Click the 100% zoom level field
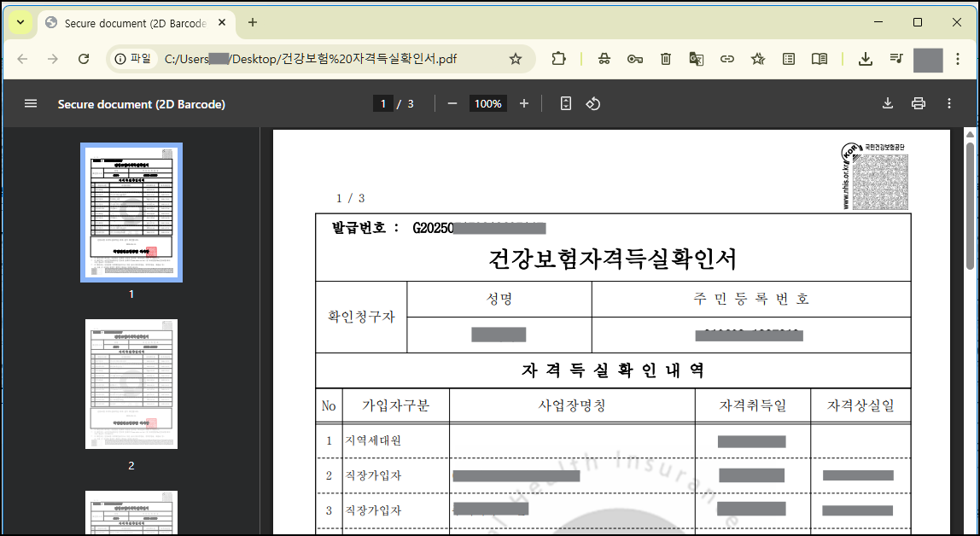980x536 pixels. pos(487,104)
